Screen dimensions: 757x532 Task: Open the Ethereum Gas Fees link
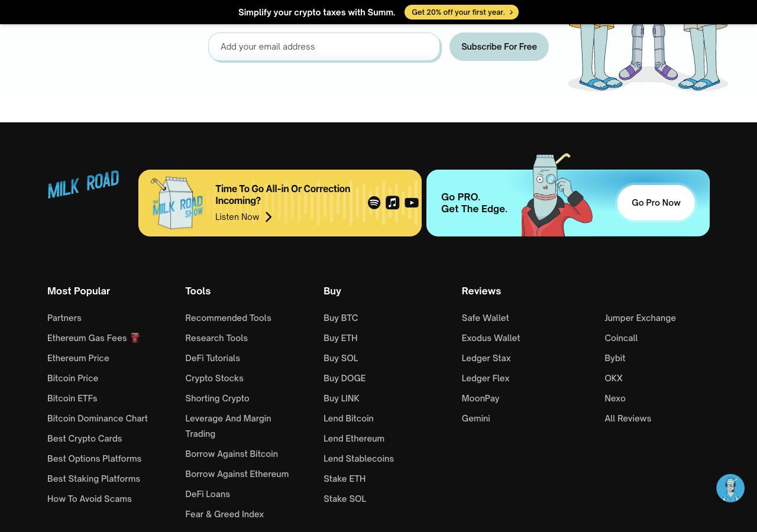coord(93,338)
